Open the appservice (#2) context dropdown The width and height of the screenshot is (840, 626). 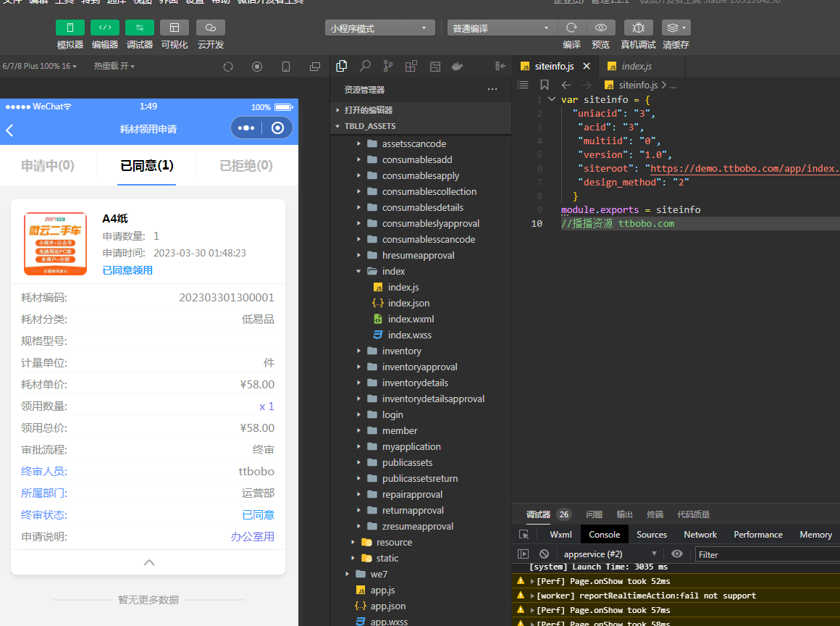(x=610, y=554)
